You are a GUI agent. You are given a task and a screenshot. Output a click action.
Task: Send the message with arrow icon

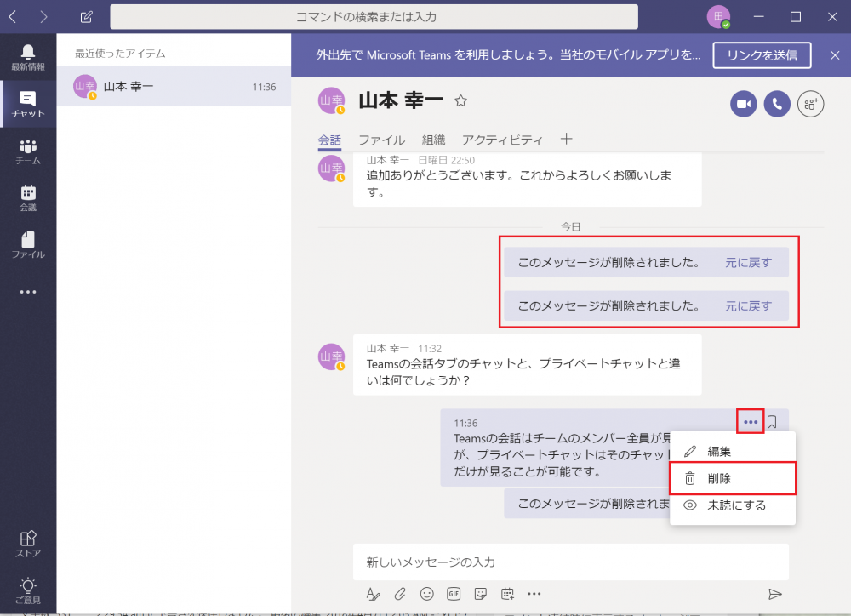tap(775, 594)
